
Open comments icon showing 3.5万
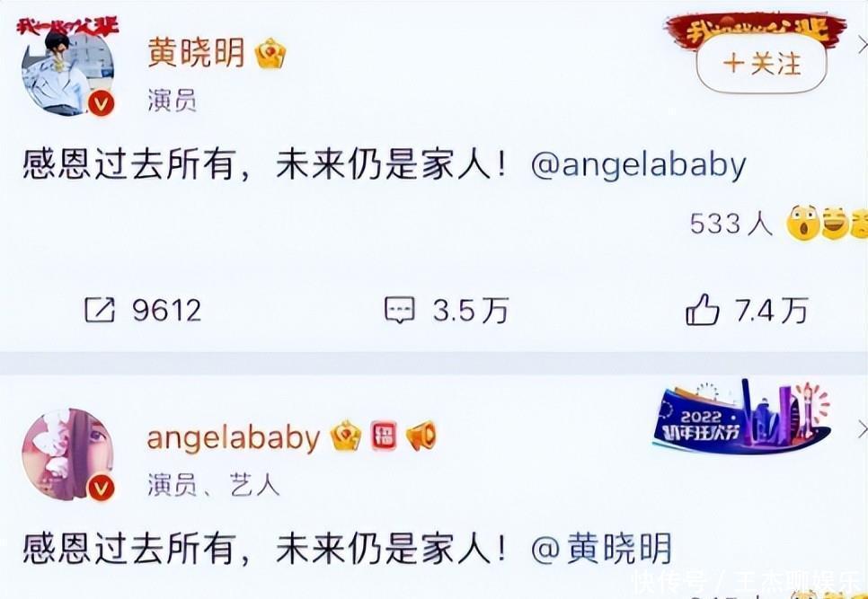tap(400, 310)
